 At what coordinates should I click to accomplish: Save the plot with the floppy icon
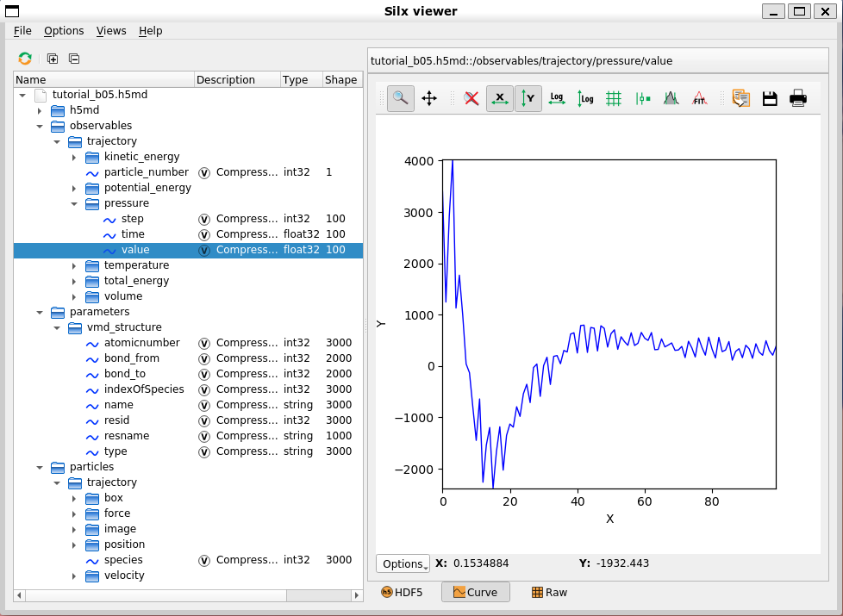click(x=770, y=99)
